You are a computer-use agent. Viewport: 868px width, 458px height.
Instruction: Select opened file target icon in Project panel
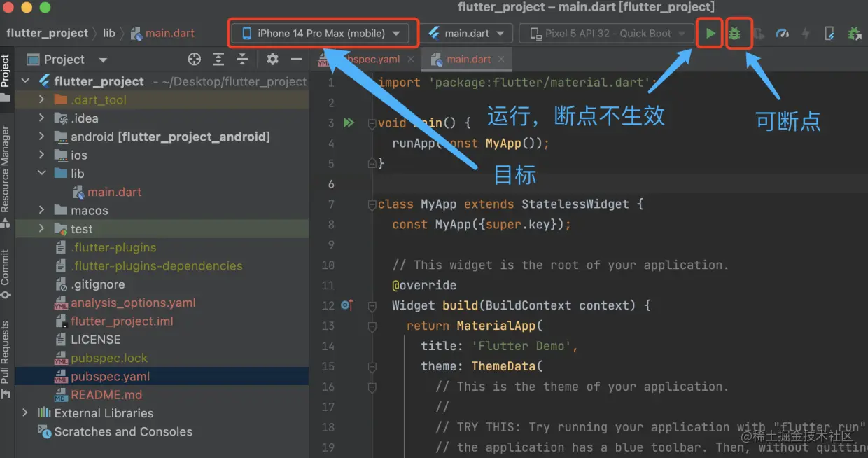click(x=195, y=59)
